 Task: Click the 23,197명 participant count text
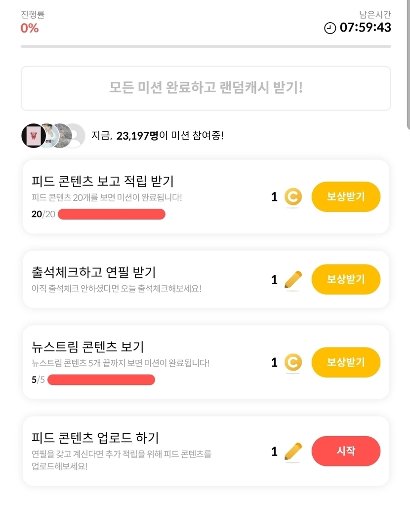[137, 135]
